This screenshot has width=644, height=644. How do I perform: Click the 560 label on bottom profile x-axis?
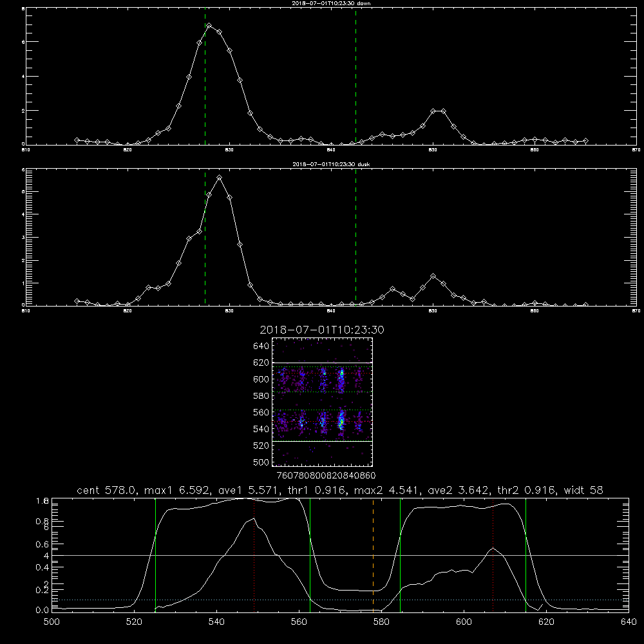[x=299, y=622]
